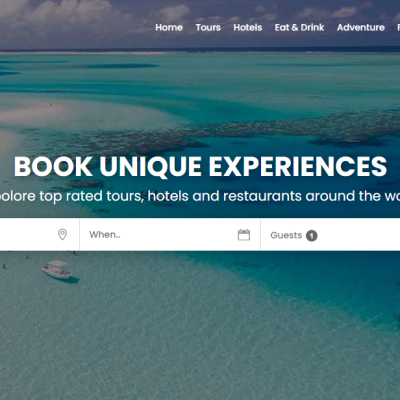Click the word EXPERIENCES in the headline
Viewport: 400px width, 400px height.
pyautogui.click(x=298, y=166)
